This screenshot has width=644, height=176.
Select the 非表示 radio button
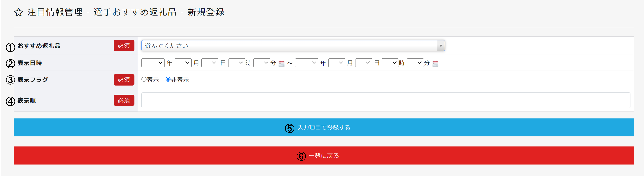[168, 79]
